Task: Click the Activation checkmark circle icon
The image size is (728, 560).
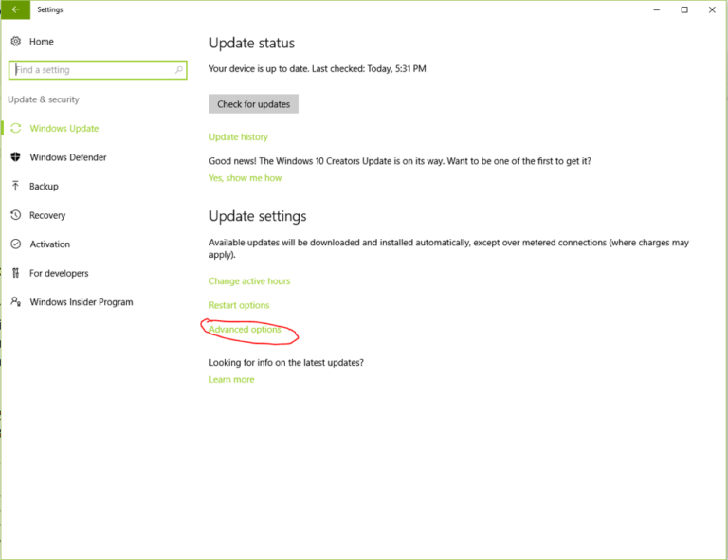Action: point(16,244)
